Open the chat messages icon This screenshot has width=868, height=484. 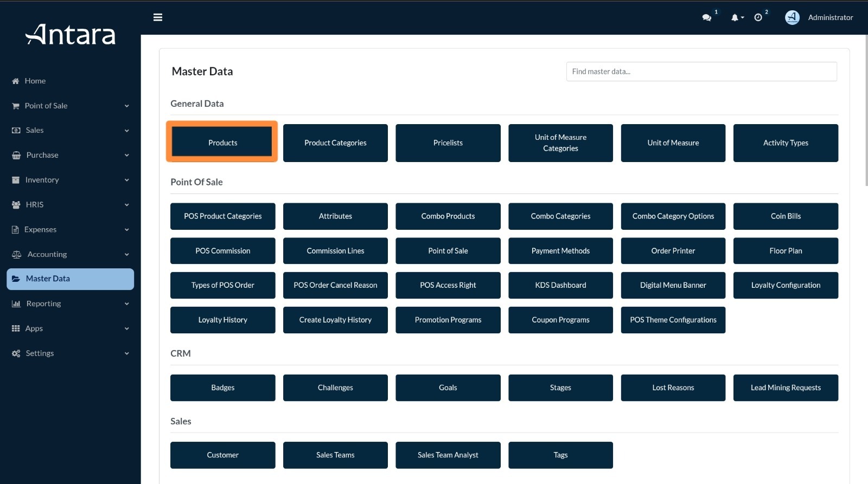[706, 18]
